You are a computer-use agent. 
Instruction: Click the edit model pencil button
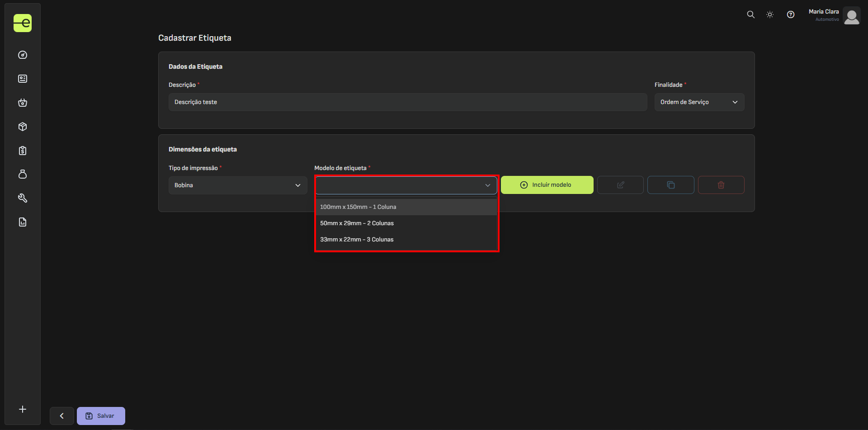click(620, 185)
